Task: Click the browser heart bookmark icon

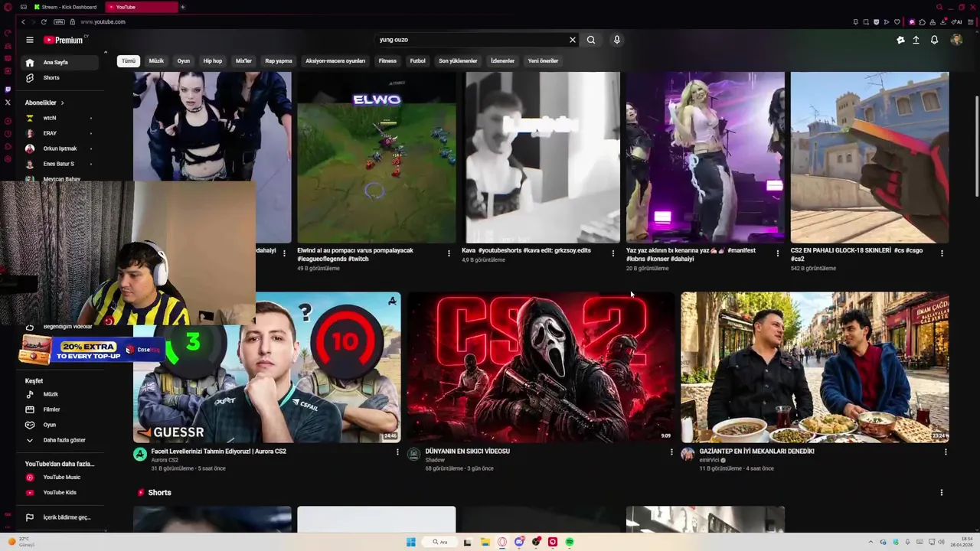Action: (897, 22)
